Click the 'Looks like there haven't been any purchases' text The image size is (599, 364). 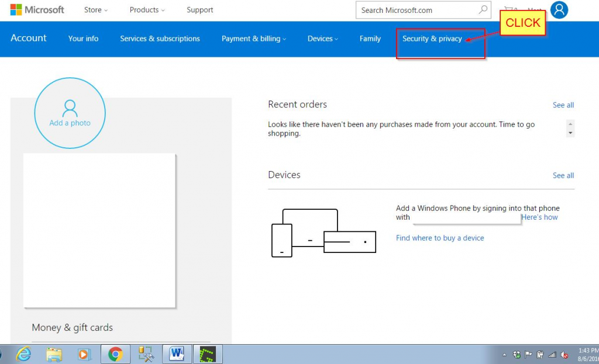tap(401, 129)
